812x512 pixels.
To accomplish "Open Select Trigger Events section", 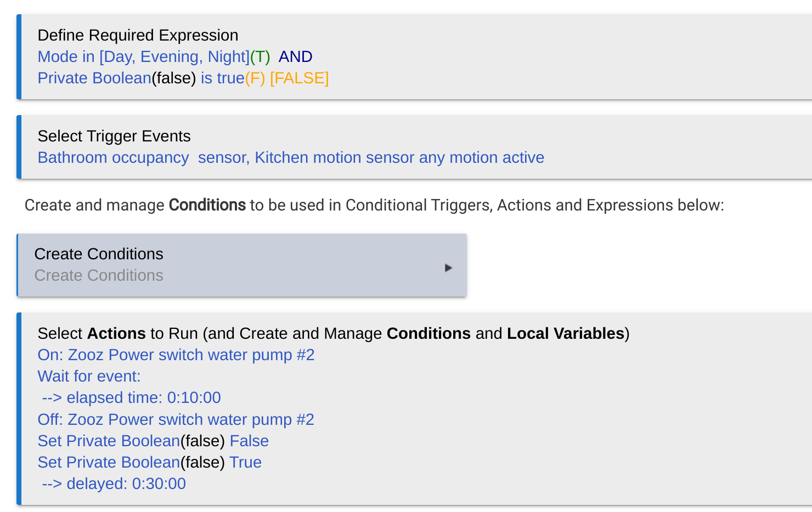I will coord(414,147).
